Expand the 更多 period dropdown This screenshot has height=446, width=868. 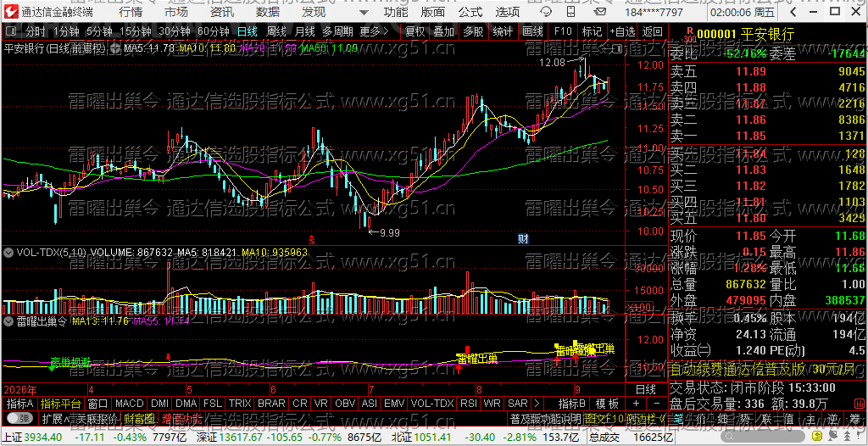click(373, 31)
